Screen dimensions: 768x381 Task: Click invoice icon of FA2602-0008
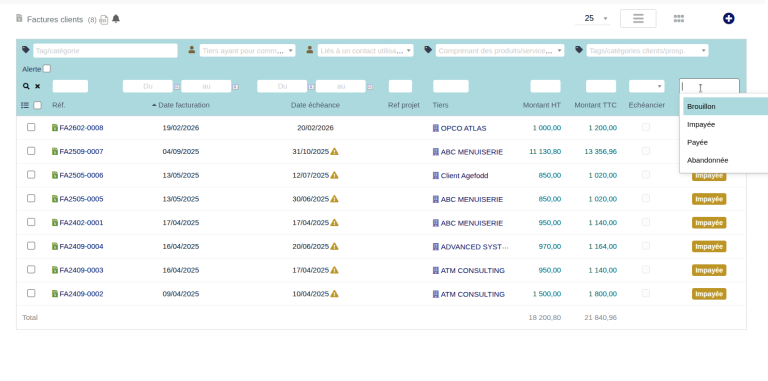[x=55, y=128]
